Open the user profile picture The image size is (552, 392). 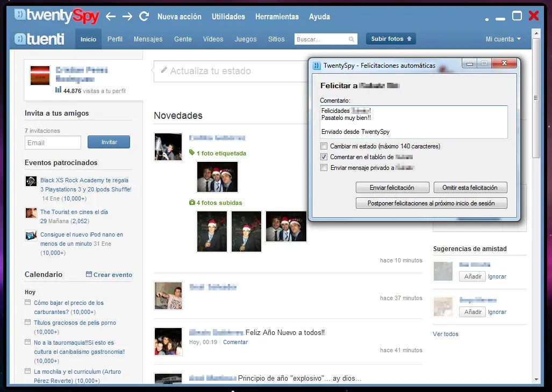tap(40, 75)
